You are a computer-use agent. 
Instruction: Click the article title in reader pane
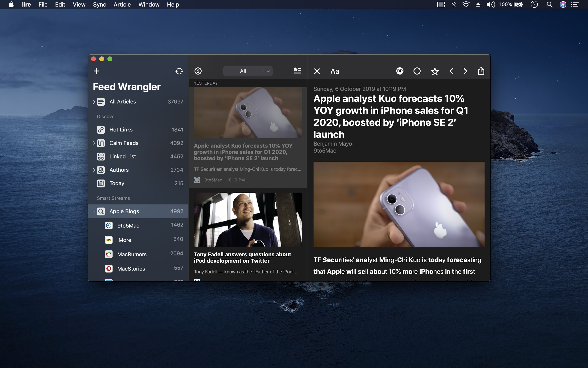(391, 117)
